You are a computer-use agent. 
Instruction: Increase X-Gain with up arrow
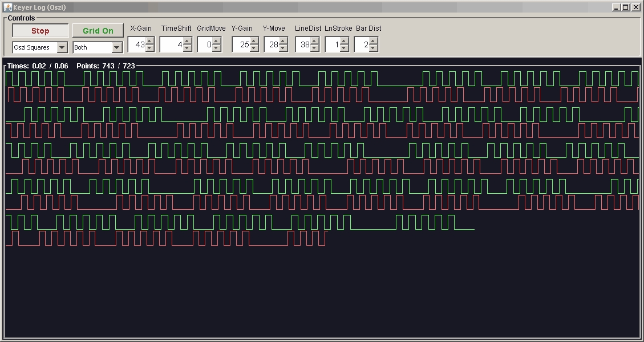coord(150,41)
